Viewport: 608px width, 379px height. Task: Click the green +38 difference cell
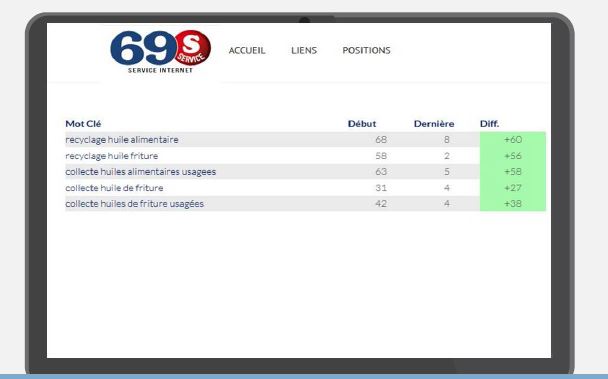[513, 204]
